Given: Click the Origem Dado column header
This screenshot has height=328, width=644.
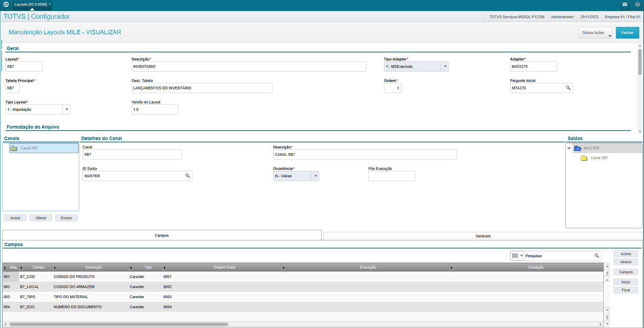Looking at the screenshot, I should pos(222,268).
